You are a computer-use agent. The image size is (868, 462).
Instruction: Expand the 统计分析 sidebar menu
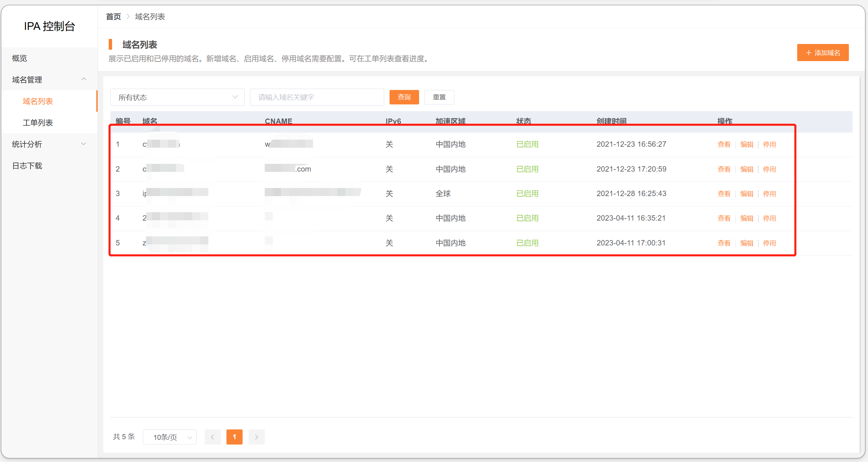pos(84,144)
